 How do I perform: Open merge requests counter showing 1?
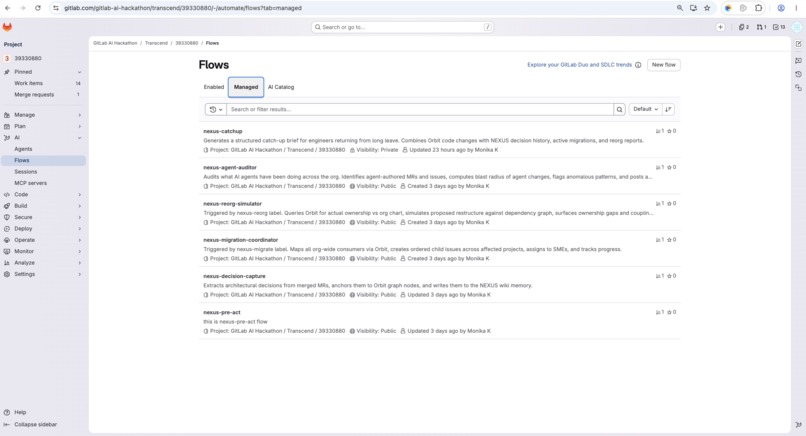point(761,27)
